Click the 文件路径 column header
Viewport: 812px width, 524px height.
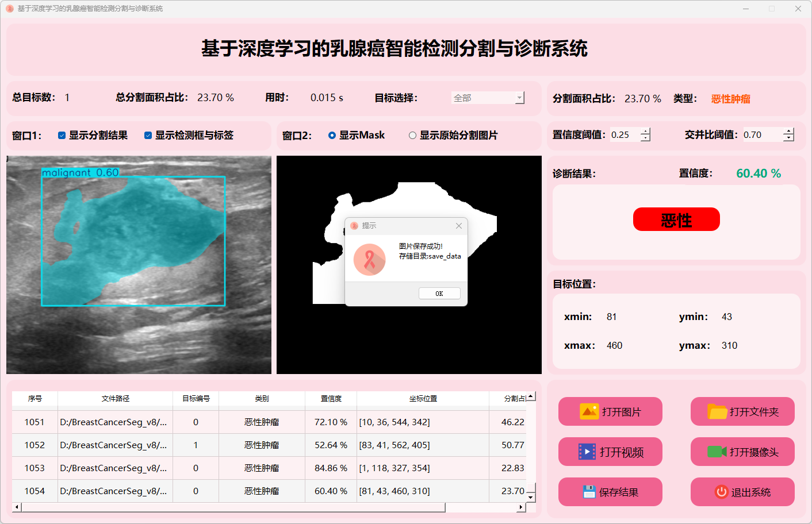pos(116,399)
